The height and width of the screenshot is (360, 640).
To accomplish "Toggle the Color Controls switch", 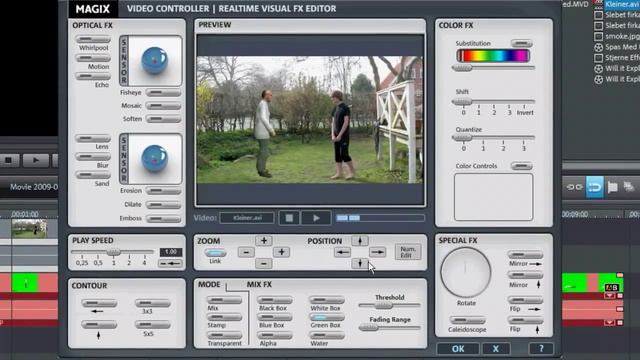I will tap(522, 166).
